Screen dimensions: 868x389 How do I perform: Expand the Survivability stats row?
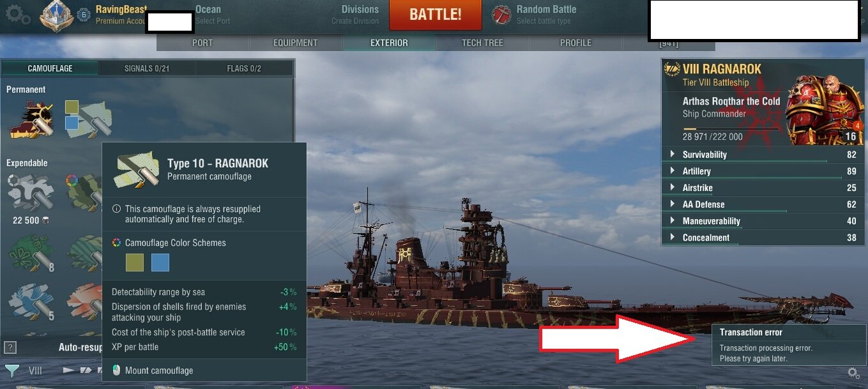(x=763, y=155)
